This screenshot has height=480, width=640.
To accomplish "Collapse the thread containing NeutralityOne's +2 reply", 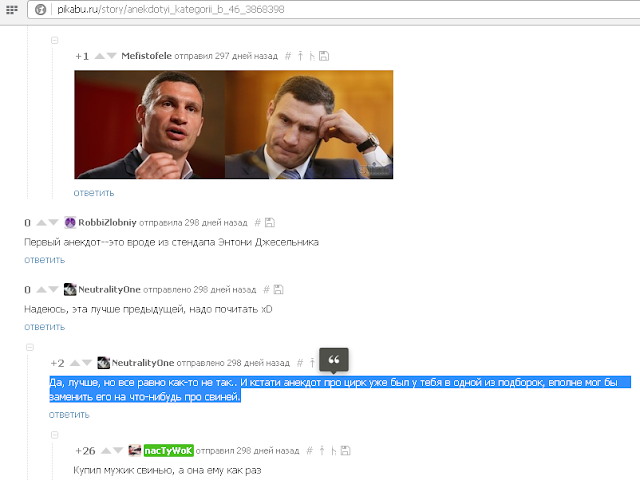I will [30, 347].
